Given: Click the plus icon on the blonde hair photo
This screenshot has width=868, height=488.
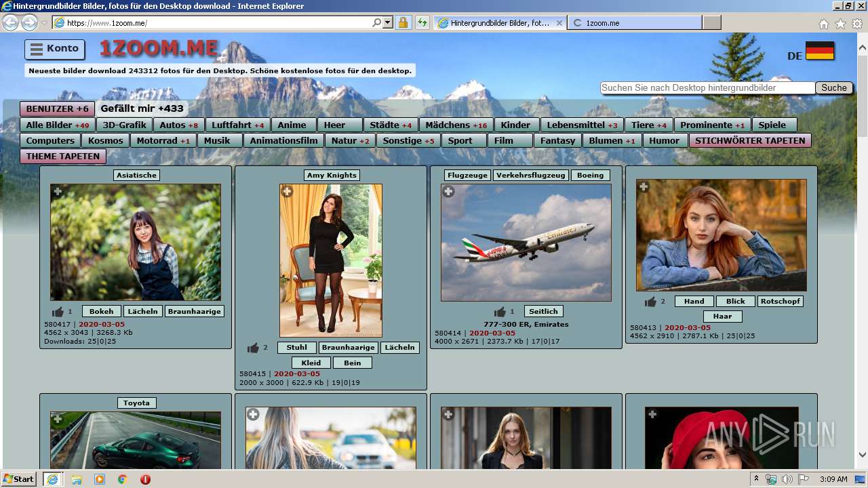Looking at the screenshot, I should click(253, 414).
